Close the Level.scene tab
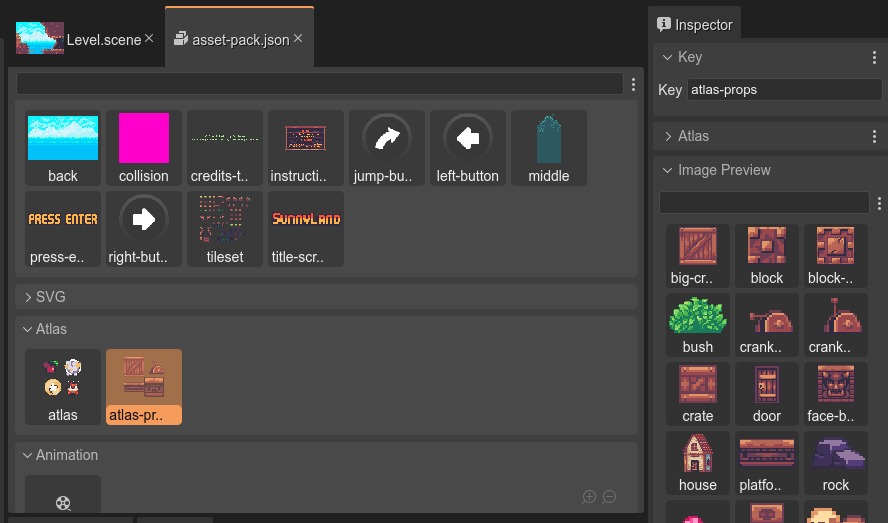 [149, 38]
